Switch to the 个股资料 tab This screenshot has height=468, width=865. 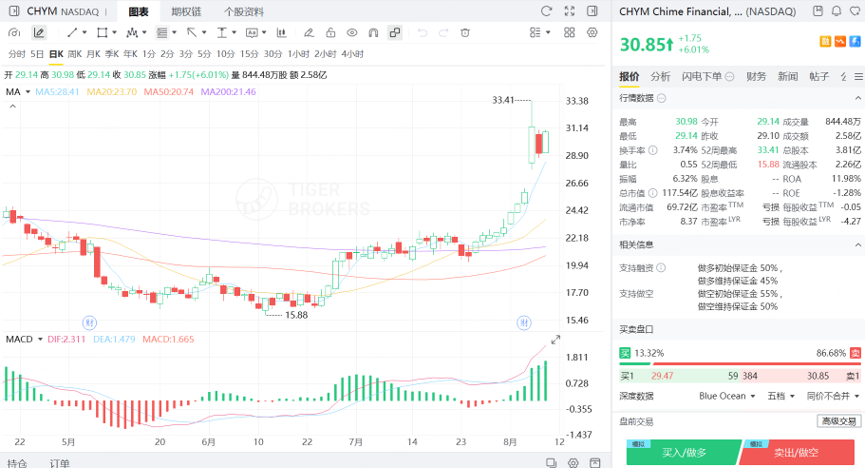[244, 12]
